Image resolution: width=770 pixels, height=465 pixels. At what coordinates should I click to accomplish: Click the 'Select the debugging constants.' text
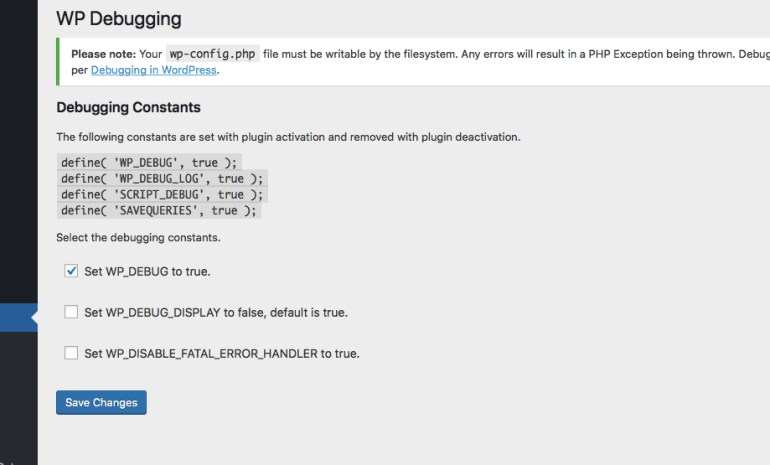(x=138, y=238)
